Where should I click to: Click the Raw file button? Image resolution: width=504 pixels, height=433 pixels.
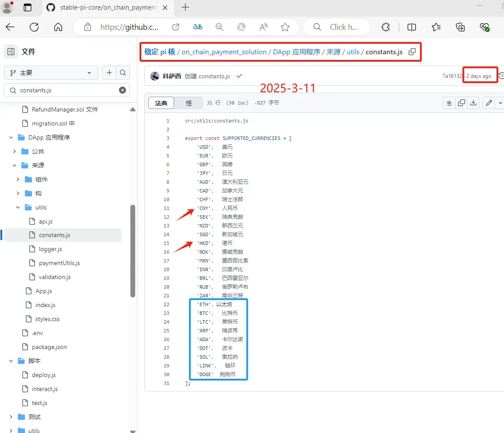pyautogui.click(x=449, y=103)
